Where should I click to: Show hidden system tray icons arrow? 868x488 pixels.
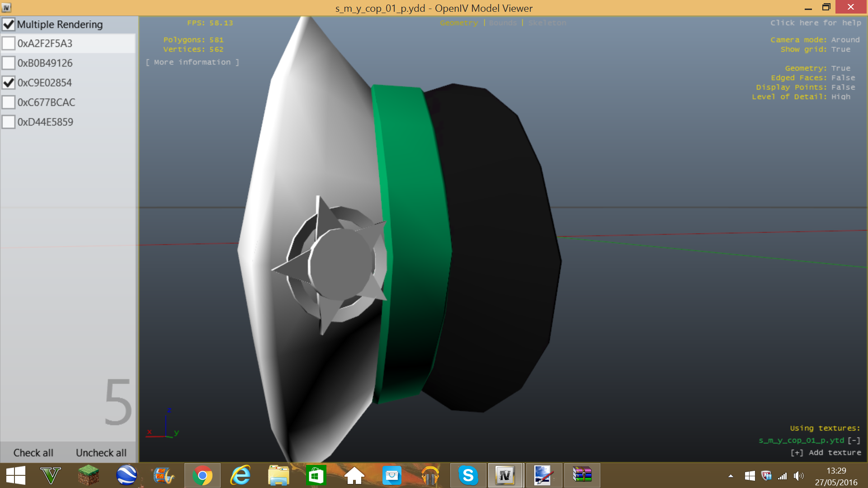click(731, 476)
